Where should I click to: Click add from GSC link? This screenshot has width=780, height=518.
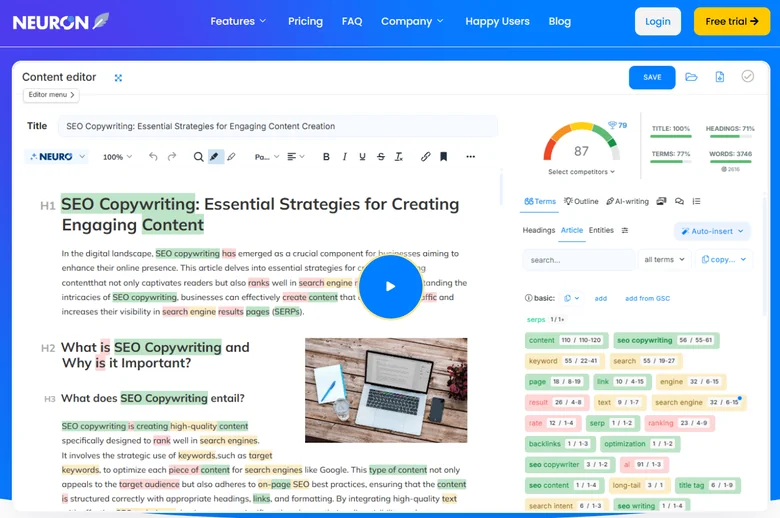pyautogui.click(x=647, y=299)
